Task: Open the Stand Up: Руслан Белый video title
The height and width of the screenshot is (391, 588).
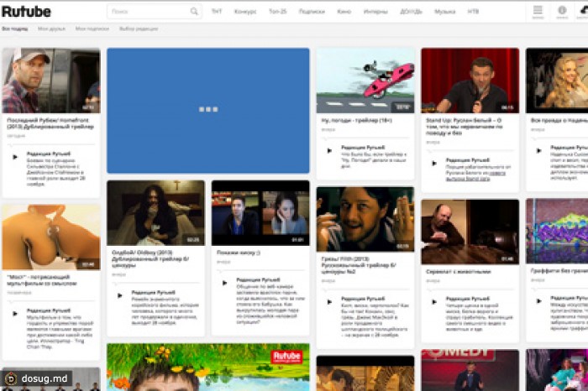Action: click(469, 126)
